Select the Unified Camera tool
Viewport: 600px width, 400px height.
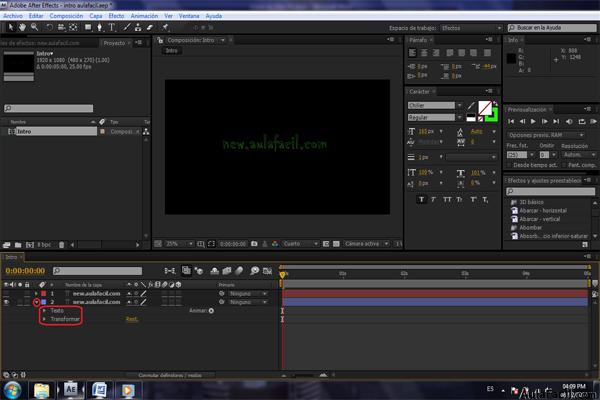61,27
